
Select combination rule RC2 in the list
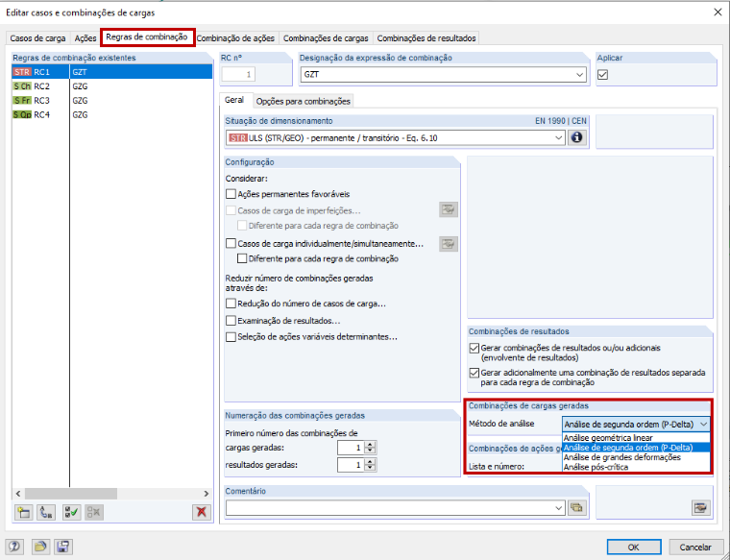pos(111,86)
